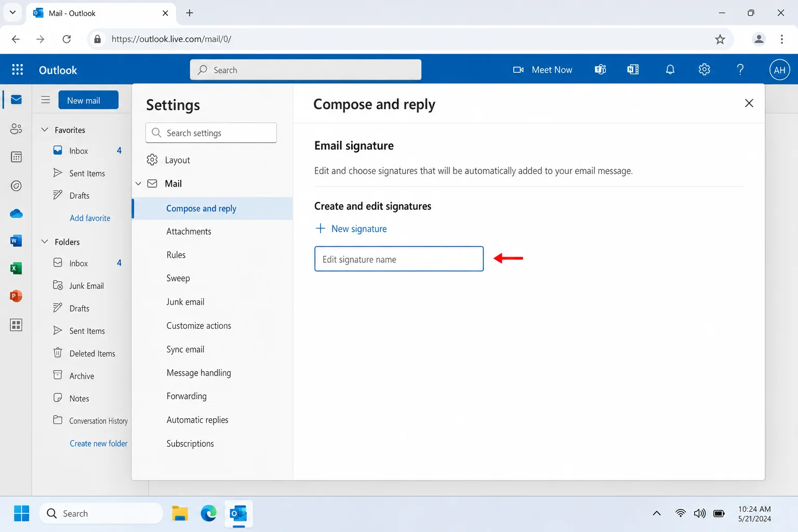The height and width of the screenshot is (532, 798).
Task: Open OneNote feed icon in header
Action: pyautogui.click(x=633, y=70)
